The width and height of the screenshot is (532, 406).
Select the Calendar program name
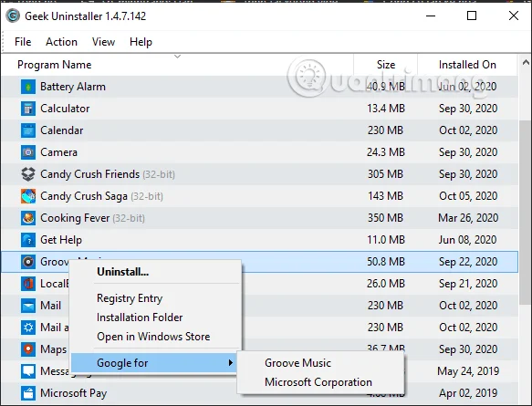click(x=62, y=130)
